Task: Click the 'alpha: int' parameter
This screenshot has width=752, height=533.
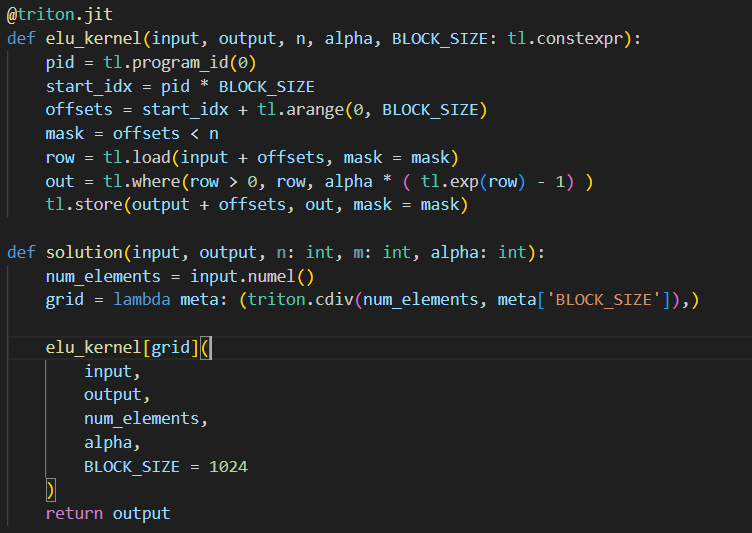Action: coord(478,252)
